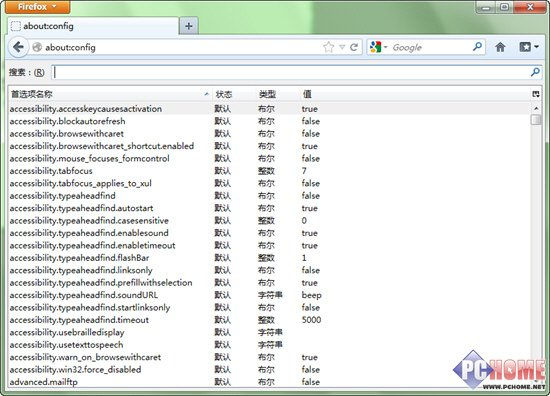
Task: Sort by 类型 column header
Action: click(x=277, y=94)
